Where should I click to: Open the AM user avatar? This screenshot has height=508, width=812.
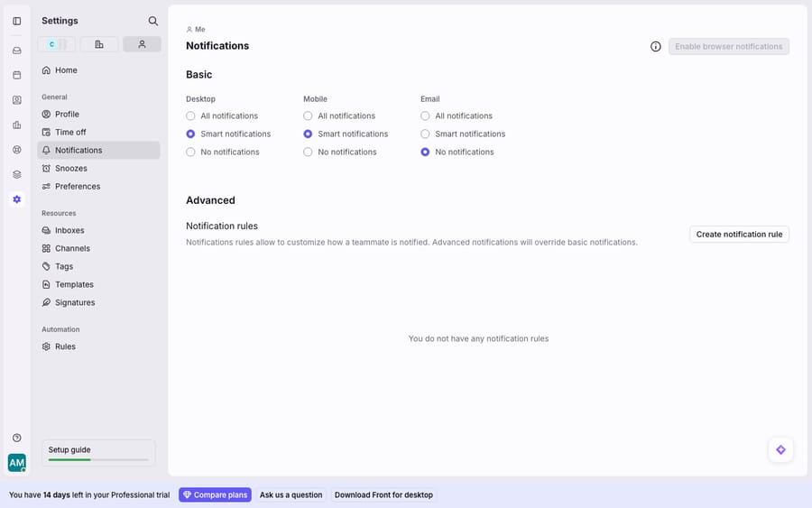click(16, 463)
